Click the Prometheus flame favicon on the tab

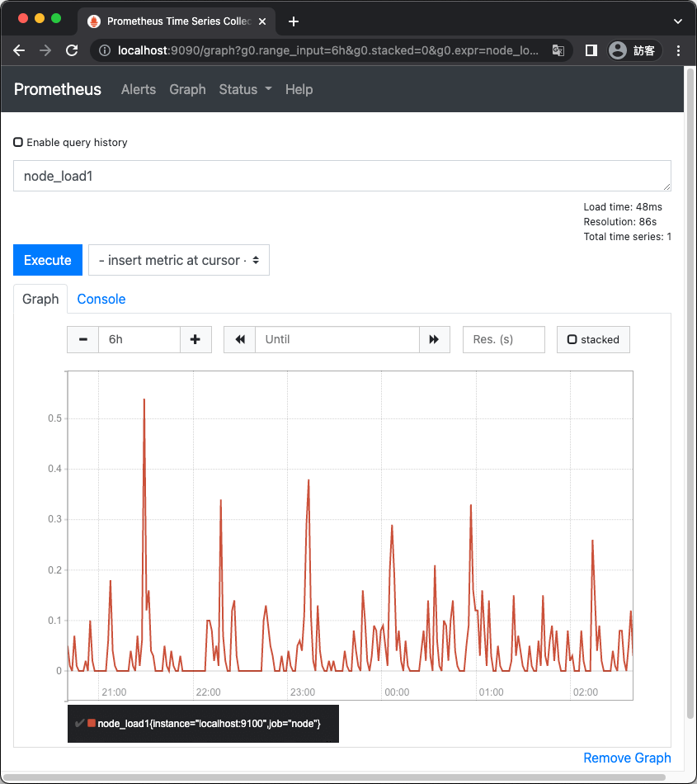(93, 21)
